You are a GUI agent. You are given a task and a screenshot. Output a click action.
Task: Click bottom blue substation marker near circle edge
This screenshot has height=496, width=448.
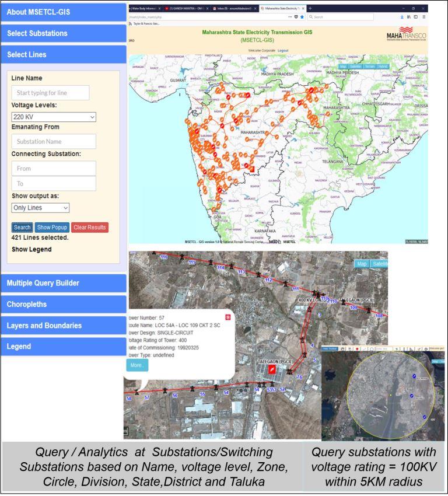tap(425, 417)
